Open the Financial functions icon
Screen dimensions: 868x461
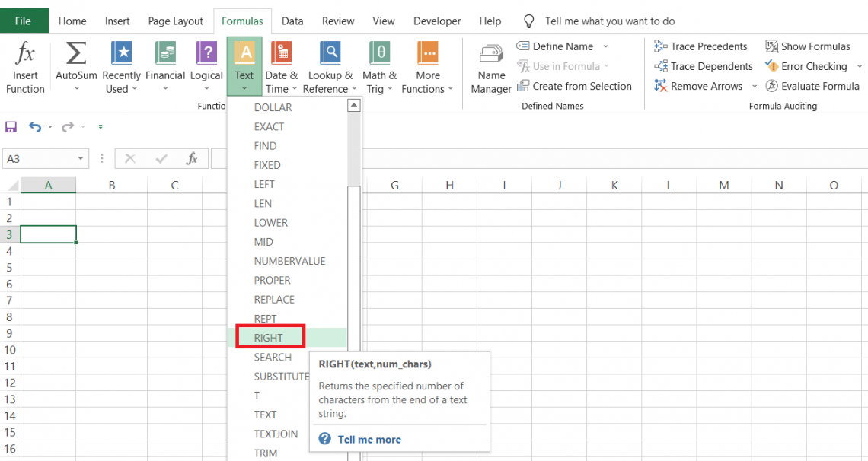tap(165, 53)
